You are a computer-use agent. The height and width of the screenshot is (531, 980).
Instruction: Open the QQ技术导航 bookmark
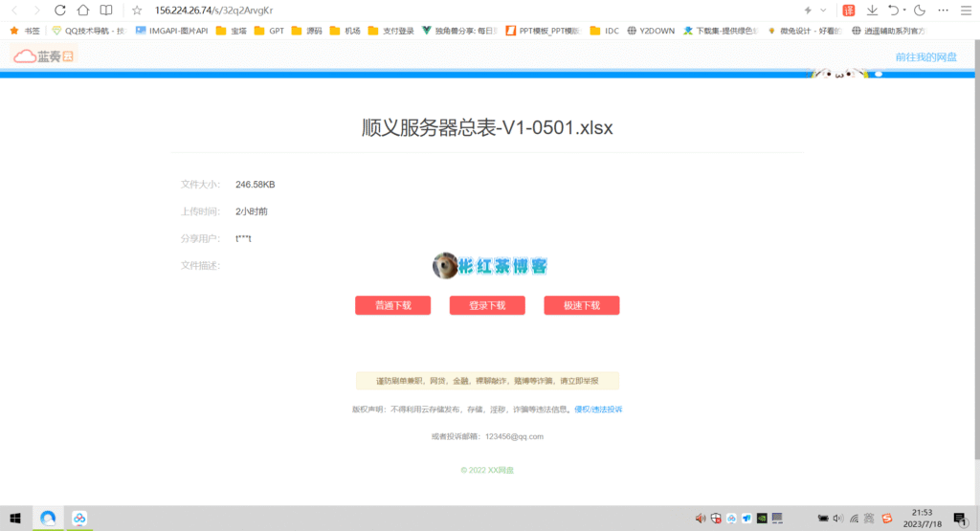89,31
